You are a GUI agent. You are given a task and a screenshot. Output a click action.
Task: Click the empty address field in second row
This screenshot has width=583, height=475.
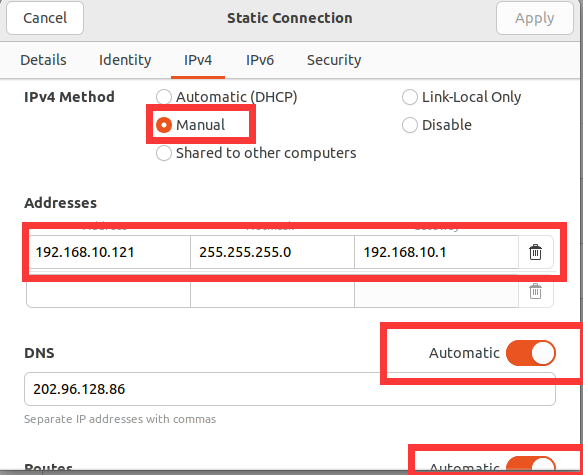pos(109,294)
